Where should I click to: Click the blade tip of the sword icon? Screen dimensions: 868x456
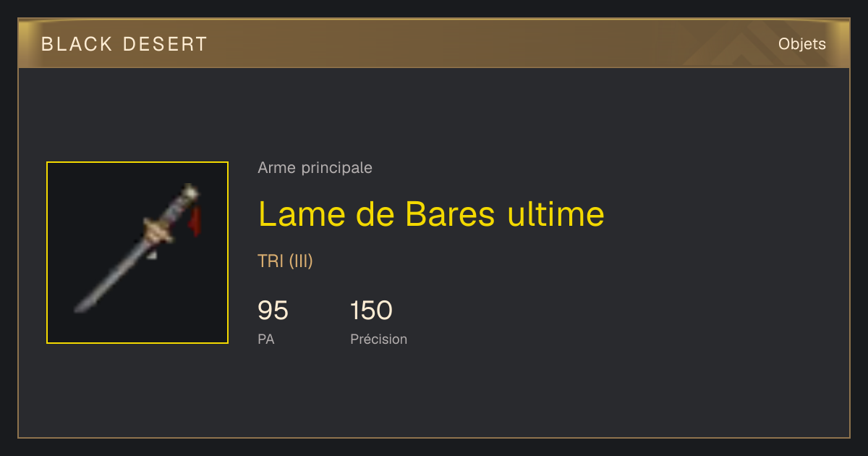coord(80,307)
